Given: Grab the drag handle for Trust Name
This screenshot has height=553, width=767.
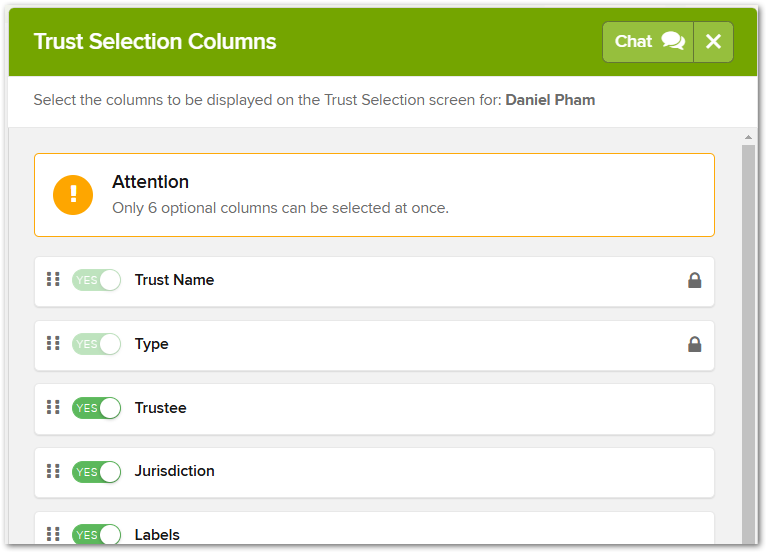Looking at the screenshot, I should [x=53, y=279].
